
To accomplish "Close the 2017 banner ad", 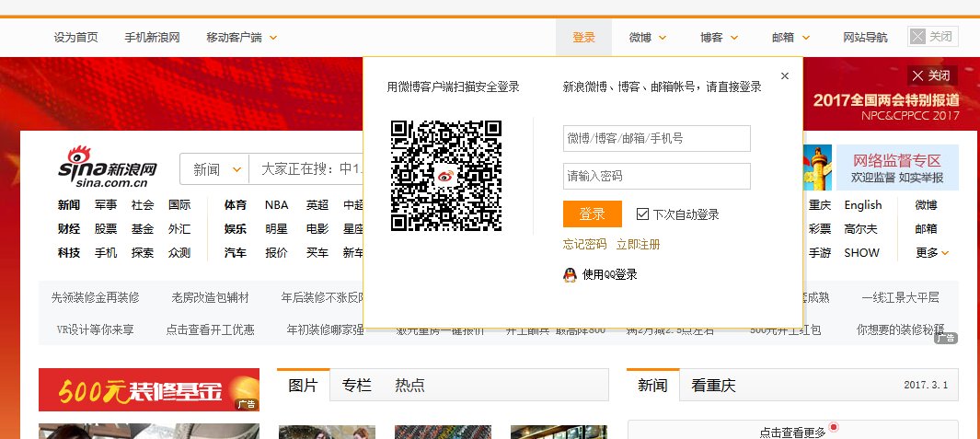I will (932, 76).
